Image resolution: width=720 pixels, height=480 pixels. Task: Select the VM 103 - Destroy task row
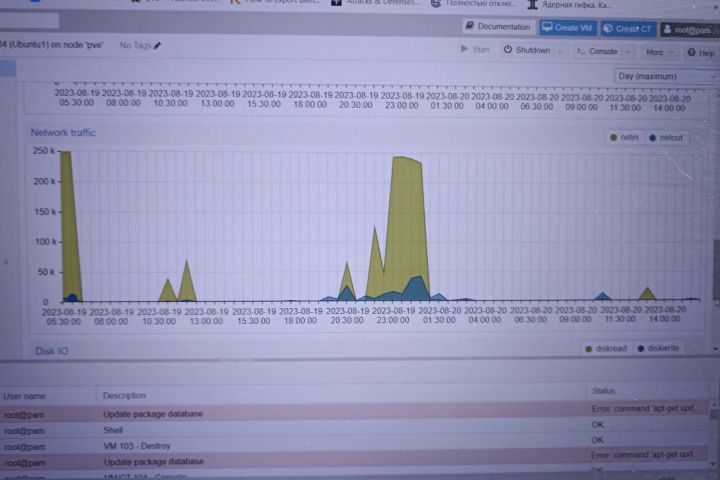[x=354, y=444]
